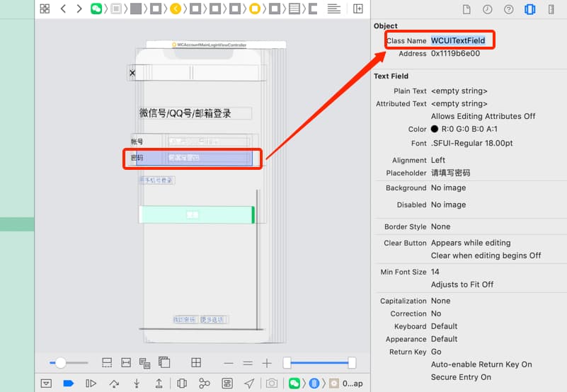Reset canvas zoom to actual size
The width and height of the screenshot is (567, 392).
coord(248,363)
